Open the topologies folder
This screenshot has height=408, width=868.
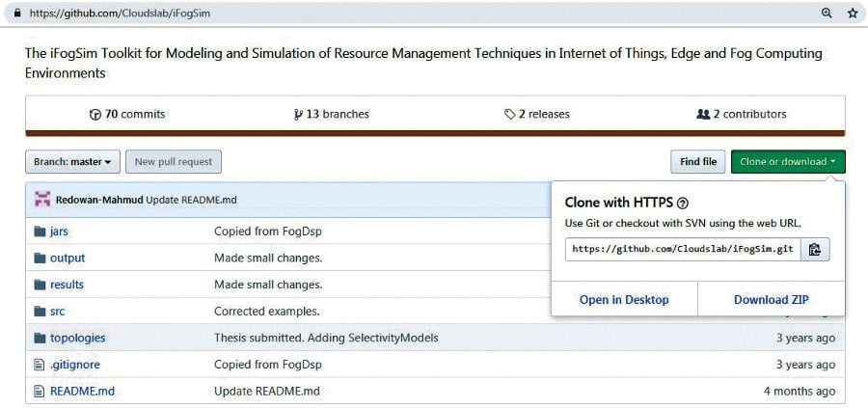[77, 339]
